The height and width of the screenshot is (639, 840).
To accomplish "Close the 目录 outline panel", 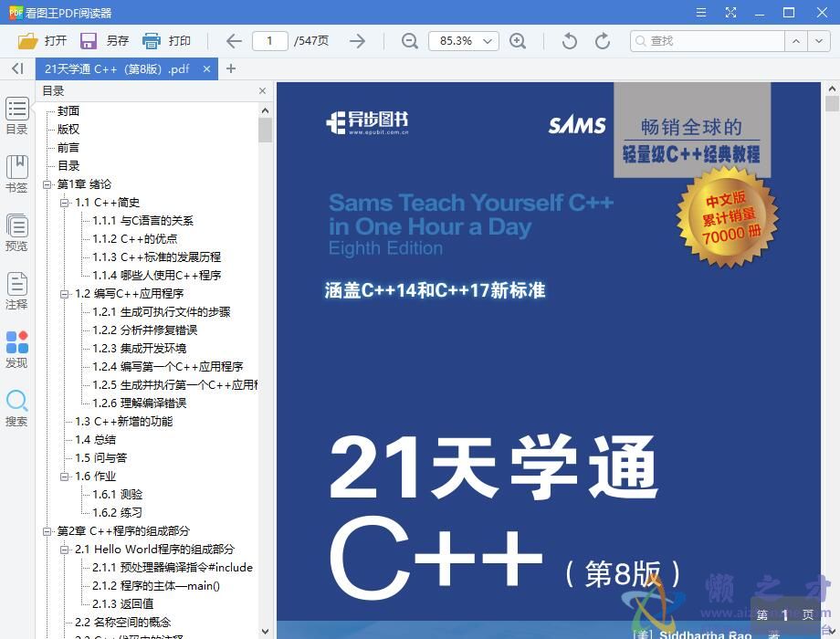I will pyautogui.click(x=263, y=91).
